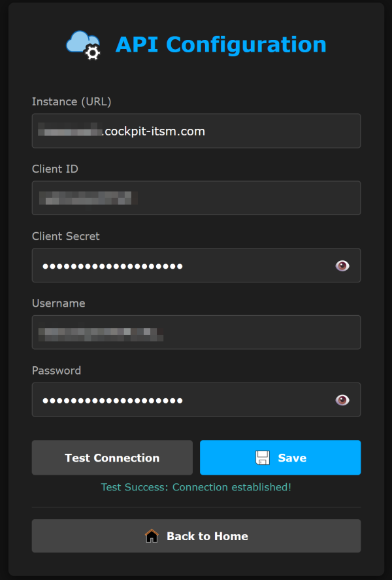This screenshot has width=392, height=580.
Task: Click the "Password" label text
Action: pos(57,371)
